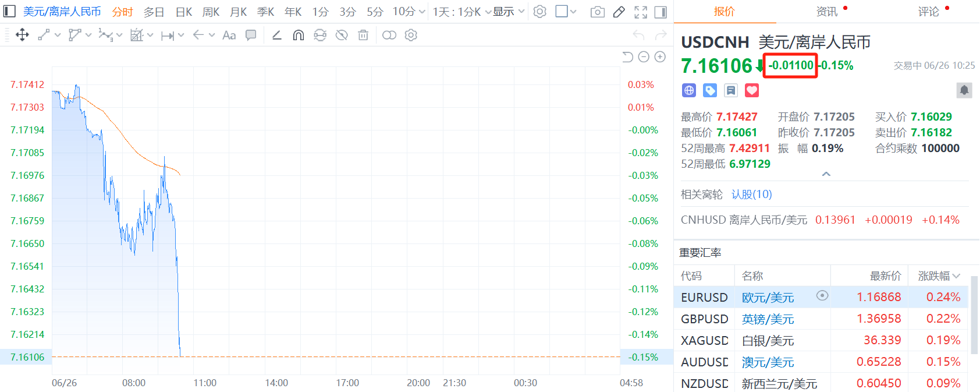The height and width of the screenshot is (392, 980).
Task: Toggle hide drawings eye icon
Action: (x=342, y=35)
